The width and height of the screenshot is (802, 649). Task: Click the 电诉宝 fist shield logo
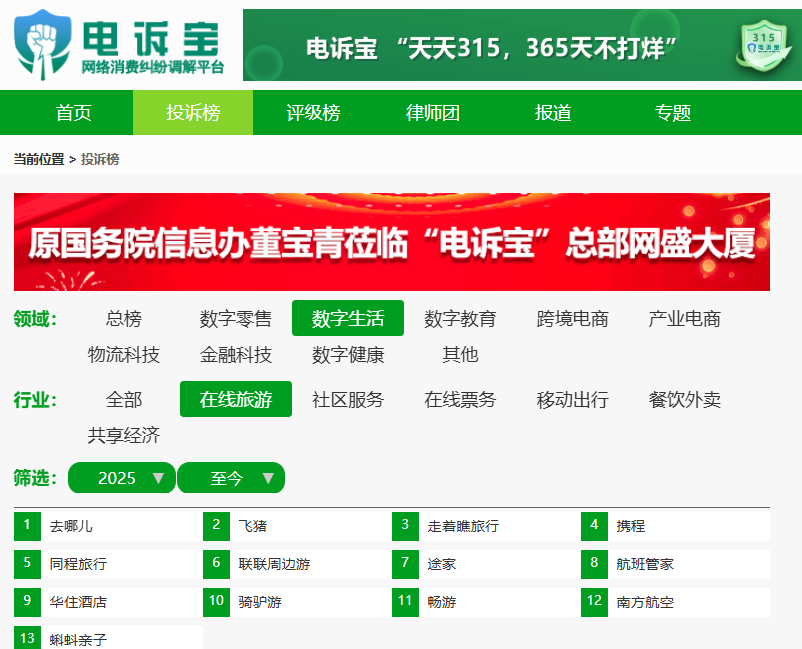click(42, 44)
